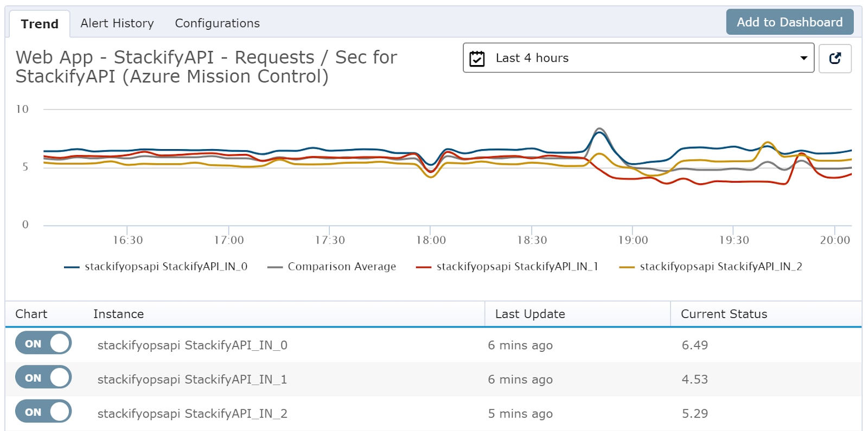Switch to the Alert History tab
868x431 pixels.
tap(117, 23)
